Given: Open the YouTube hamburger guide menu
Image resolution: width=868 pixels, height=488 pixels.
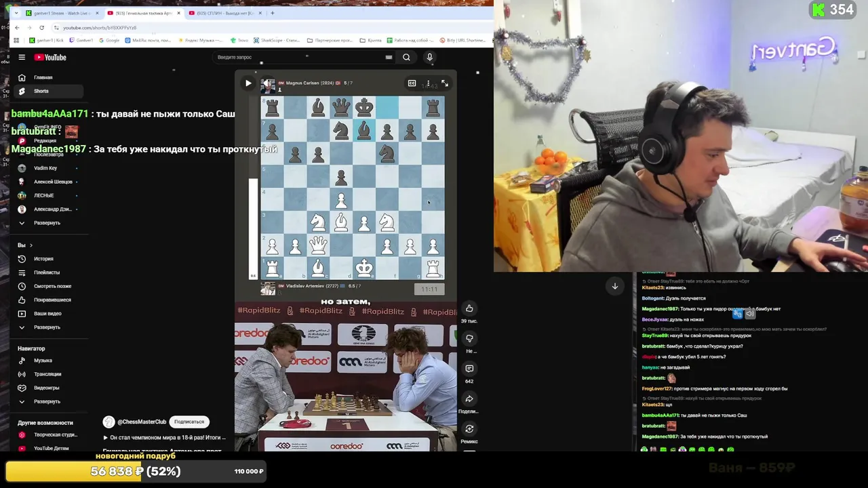Looking at the screenshot, I should [22, 58].
